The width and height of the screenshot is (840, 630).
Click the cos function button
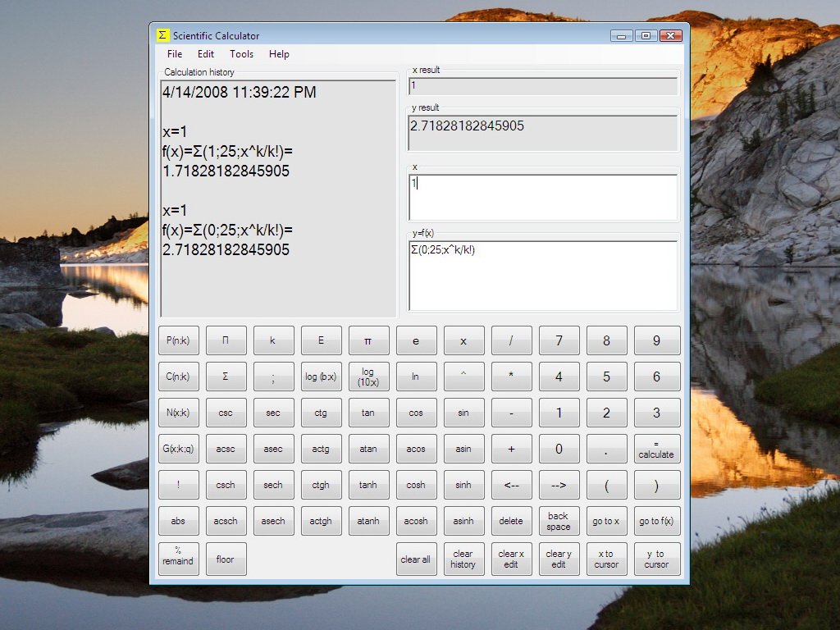coord(416,413)
